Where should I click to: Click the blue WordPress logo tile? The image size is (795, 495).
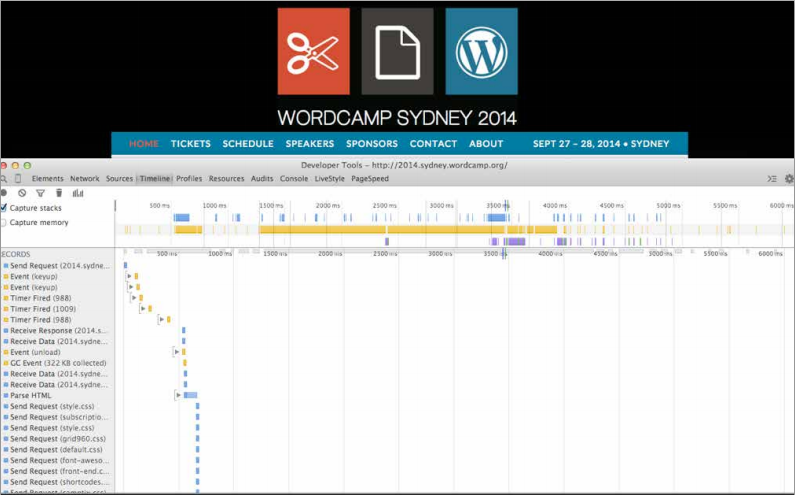[482, 51]
